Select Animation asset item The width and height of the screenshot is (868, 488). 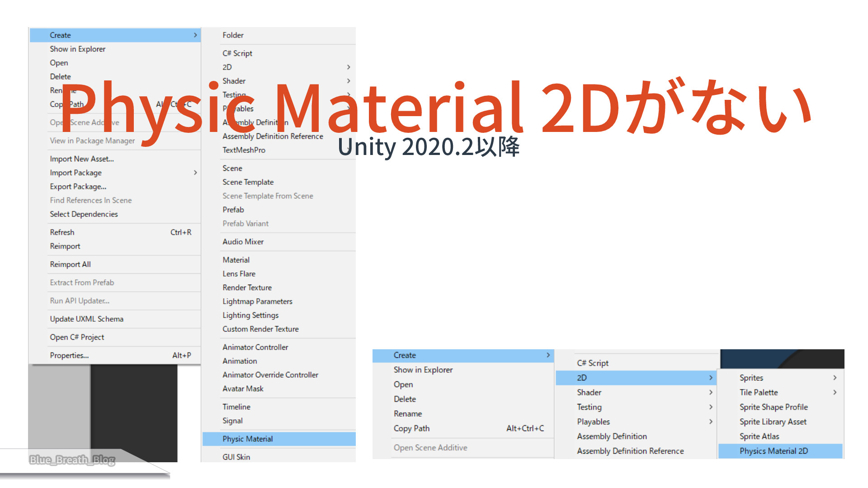pyautogui.click(x=240, y=361)
